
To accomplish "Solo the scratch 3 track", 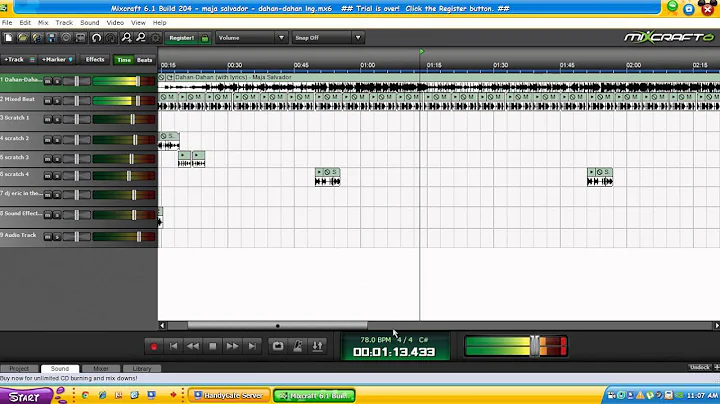I will (x=56, y=159).
